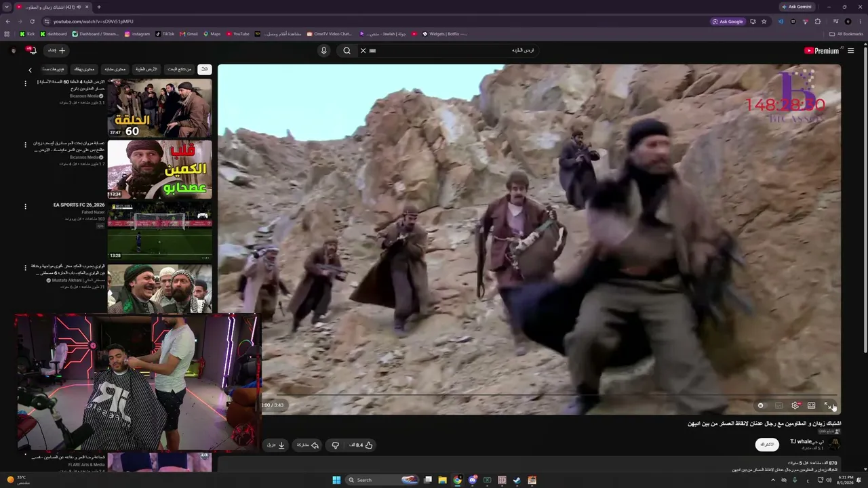Click the browser address bar URL
This screenshot has width=868, height=488.
coord(93,22)
